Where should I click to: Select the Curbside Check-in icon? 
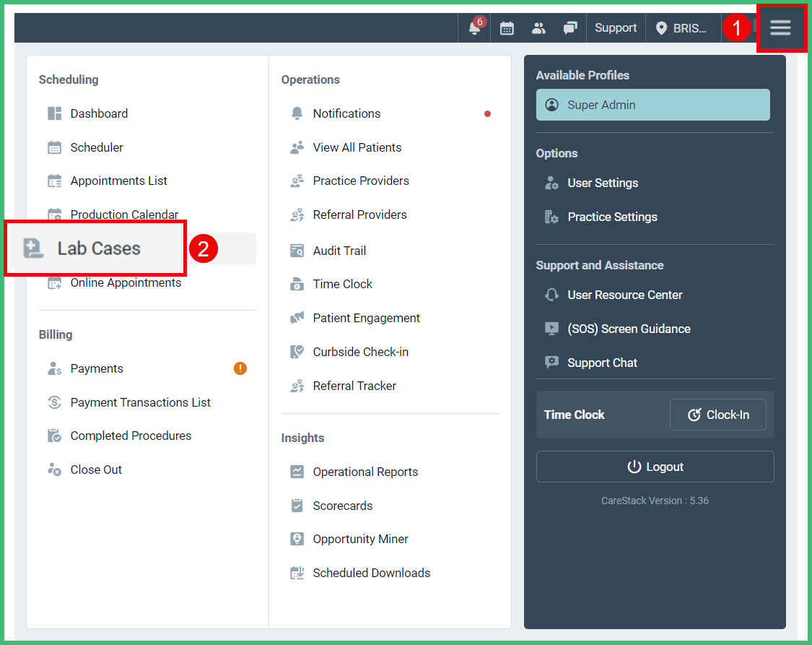click(x=297, y=352)
